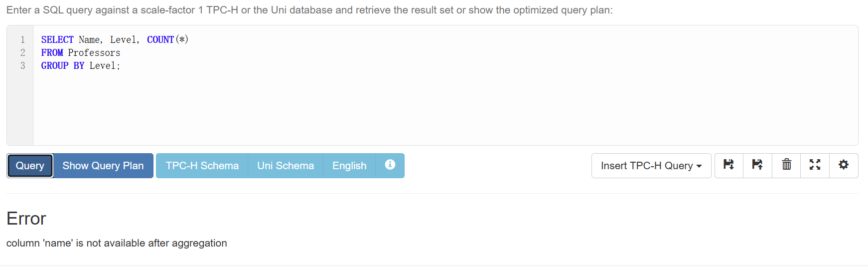Screen dimensions: 868x272
Task: Click the COUNT keyword in the query
Action: point(160,39)
